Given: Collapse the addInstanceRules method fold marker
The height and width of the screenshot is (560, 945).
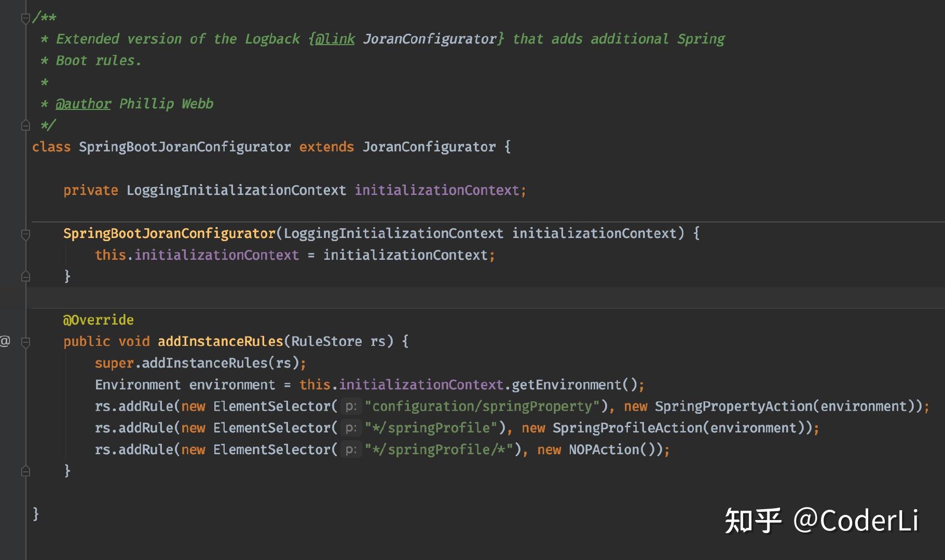Looking at the screenshot, I should (25, 341).
